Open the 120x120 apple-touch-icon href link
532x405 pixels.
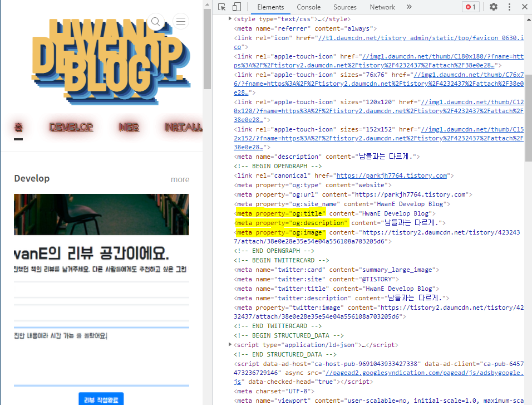(x=378, y=111)
